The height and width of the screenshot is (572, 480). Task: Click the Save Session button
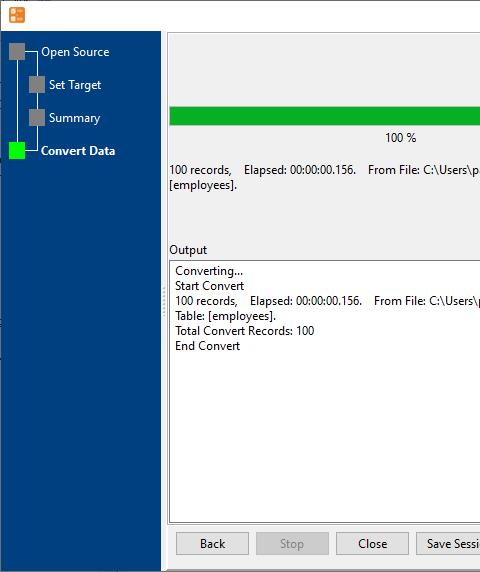tap(448, 544)
